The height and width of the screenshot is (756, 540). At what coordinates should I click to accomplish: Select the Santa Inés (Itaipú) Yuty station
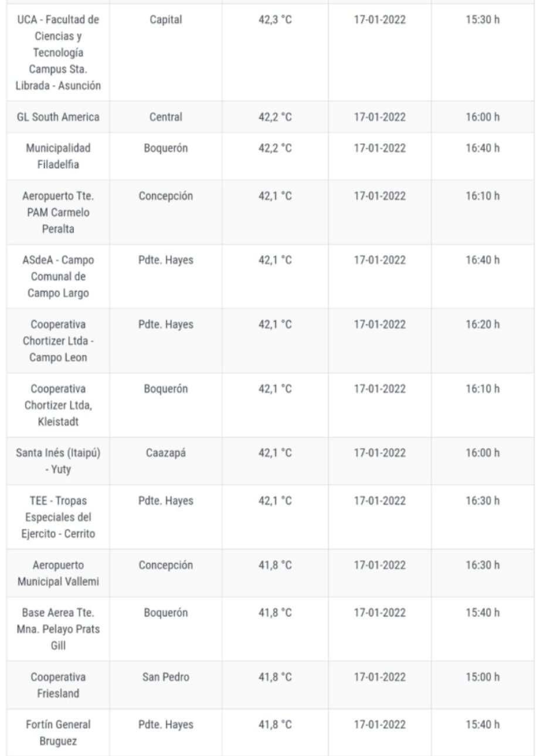[x=58, y=461]
